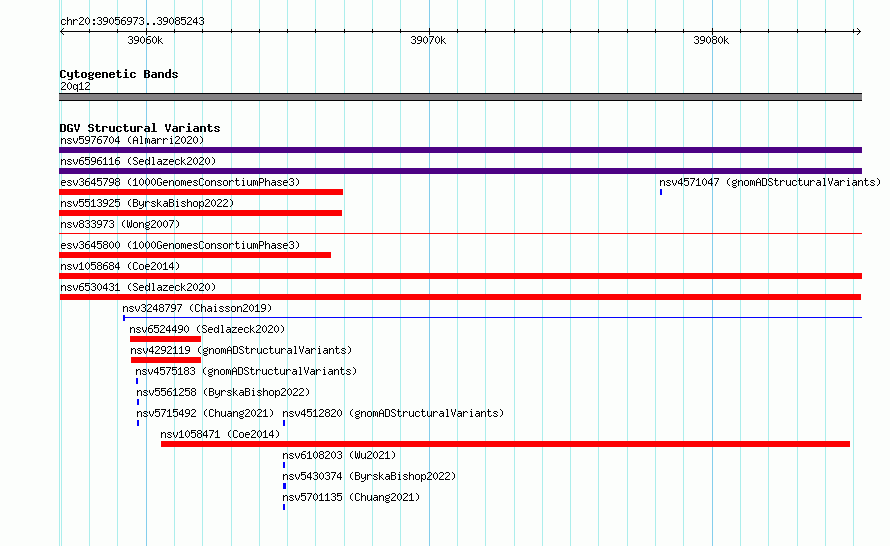Open nsv4571047 (gnomADStructuralVariants) label

[x=770, y=182]
